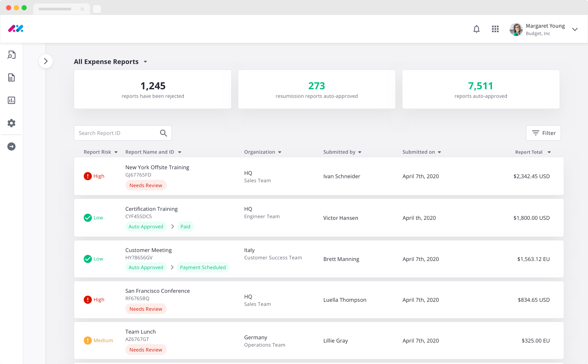Open the San Francisco Conference report
588x364 pixels.
pos(158,291)
